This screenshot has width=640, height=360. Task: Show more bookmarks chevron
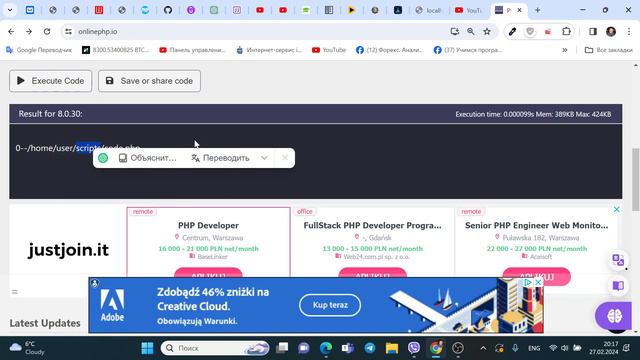pos(564,50)
